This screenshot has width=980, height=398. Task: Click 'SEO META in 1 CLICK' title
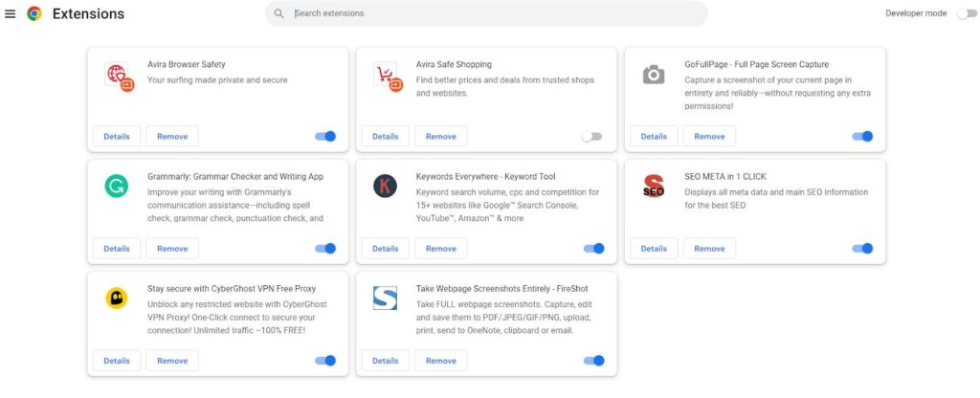click(725, 177)
